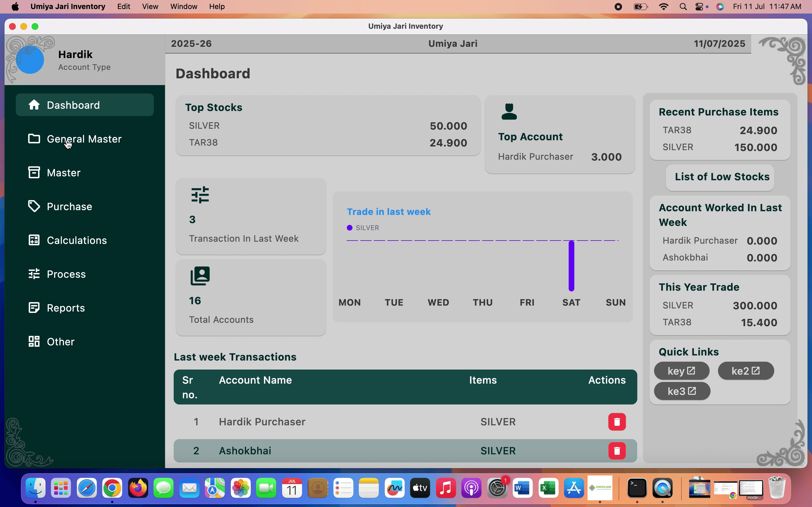Toggle the SILVER legend on the chart
The height and width of the screenshot is (507, 812).
tap(363, 228)
